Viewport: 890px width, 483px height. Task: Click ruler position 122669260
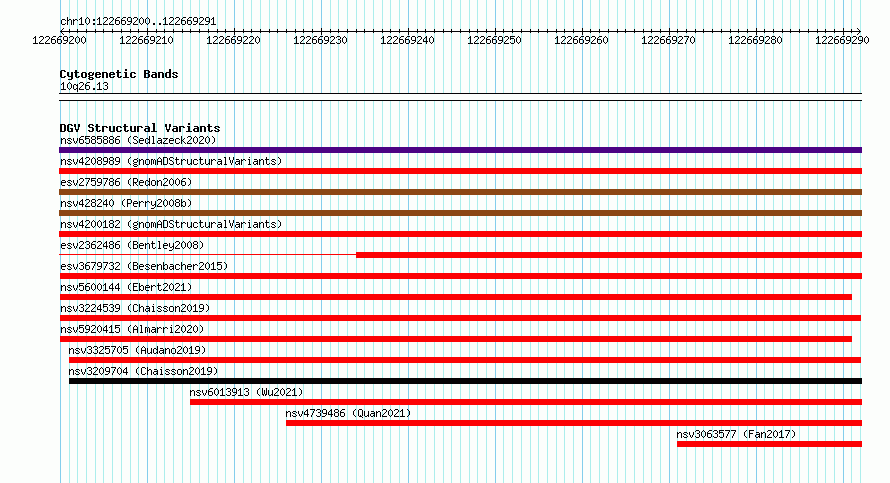581,40
